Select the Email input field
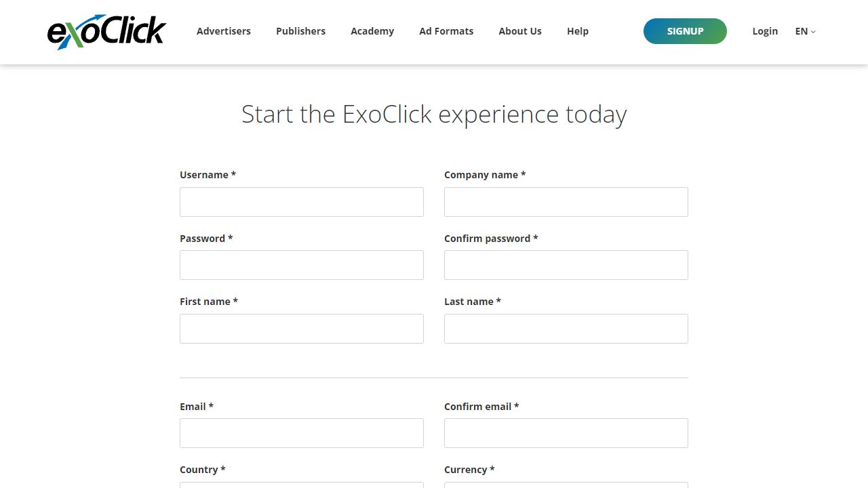This screenshot has width=868, height=488. (302, 433)
